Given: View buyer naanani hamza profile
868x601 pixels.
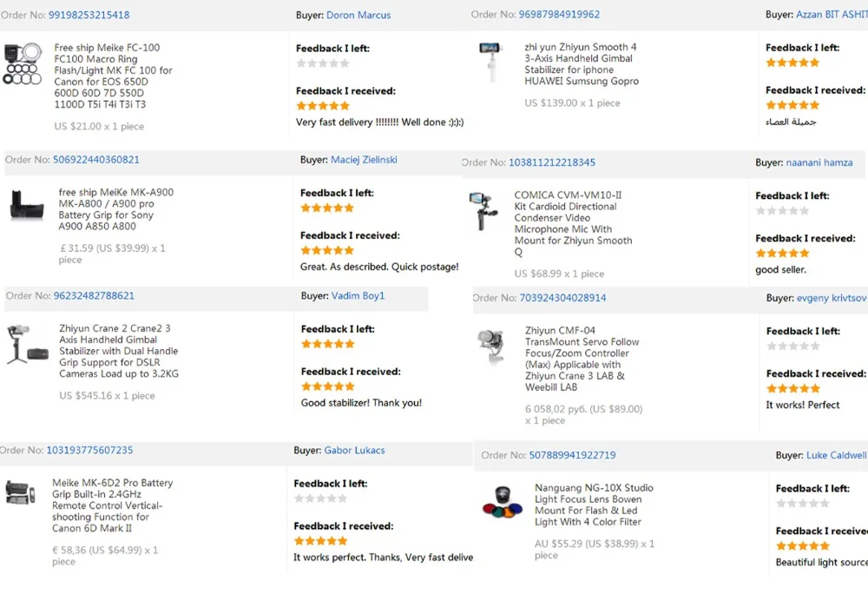Looking at the screenshot, I should 819,162.
